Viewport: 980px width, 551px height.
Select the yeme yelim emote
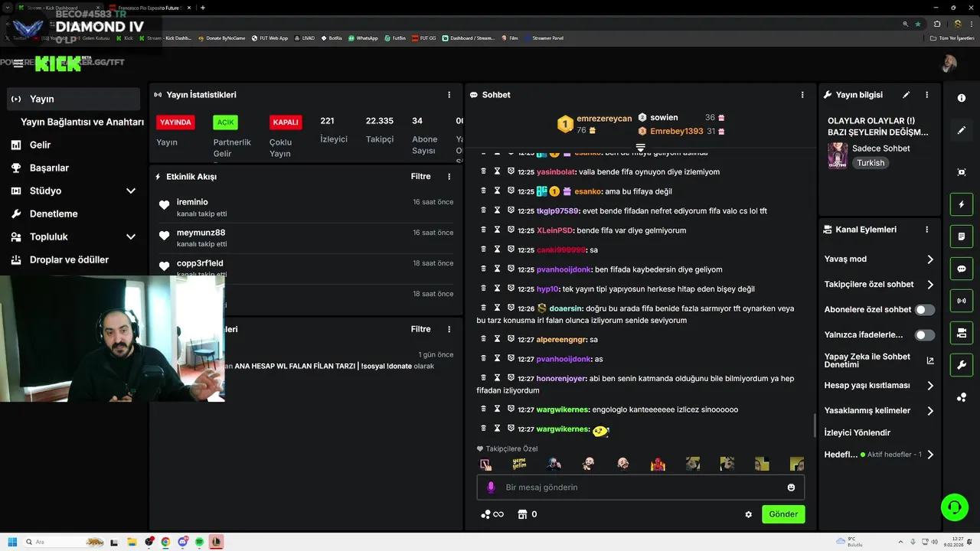519,464
